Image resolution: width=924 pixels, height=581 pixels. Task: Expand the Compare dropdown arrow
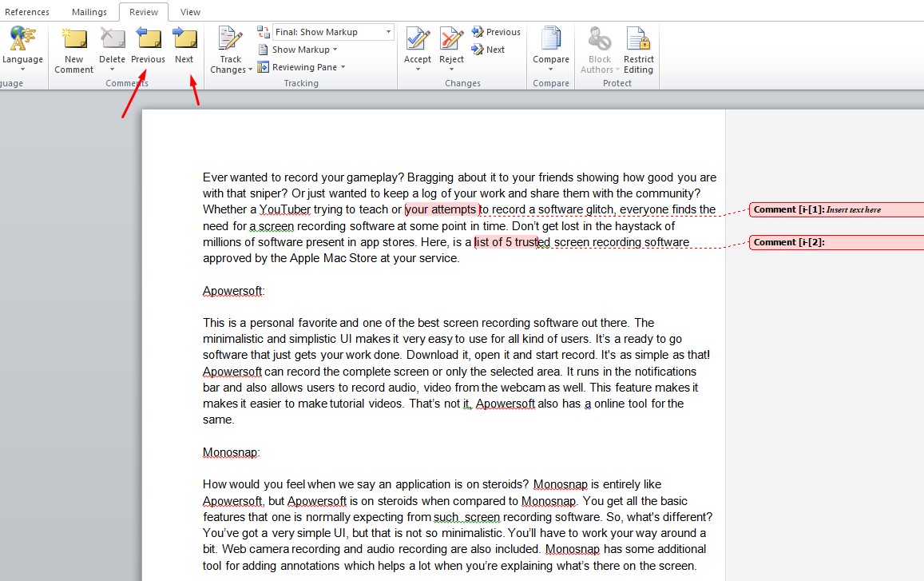coord(551,70)
